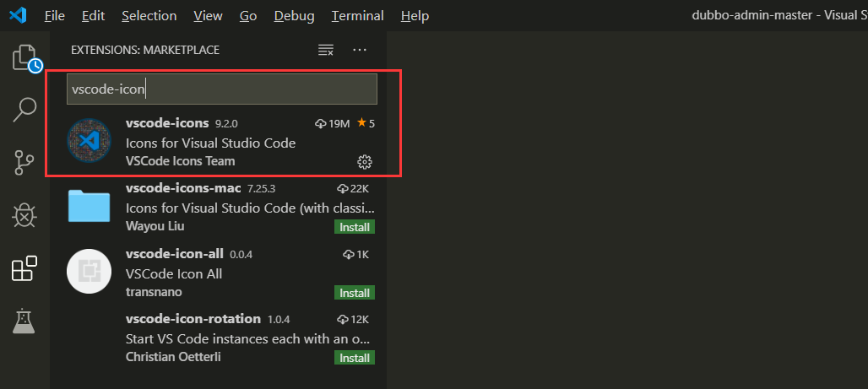
Task: Open the Debug view bug icon
Action: (x=24, y=215)
